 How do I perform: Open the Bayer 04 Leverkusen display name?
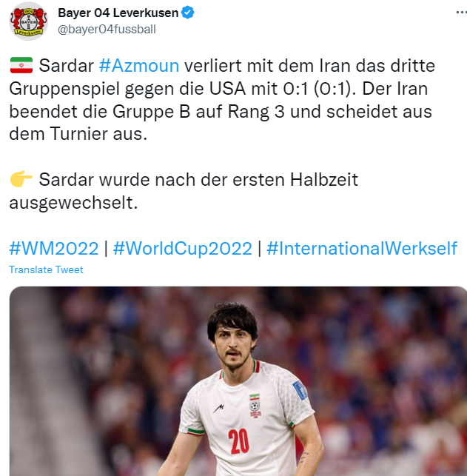(x=118, y=13)
